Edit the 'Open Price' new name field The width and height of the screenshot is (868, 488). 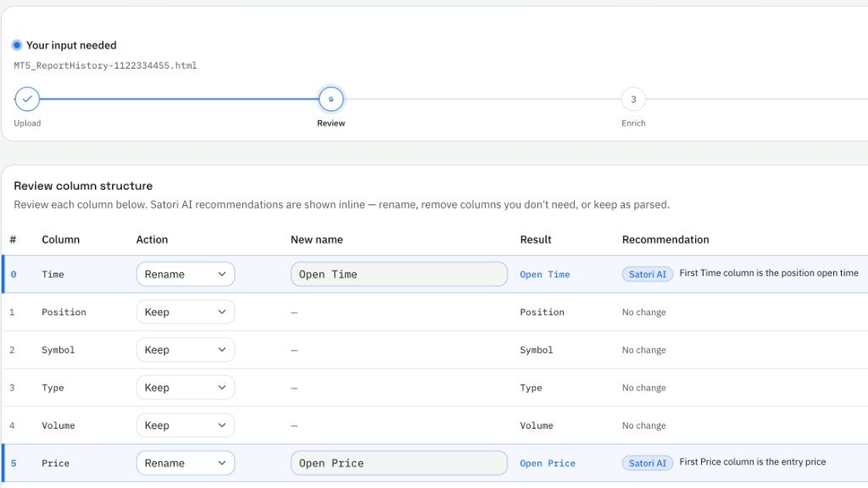(x=398, y=463)
